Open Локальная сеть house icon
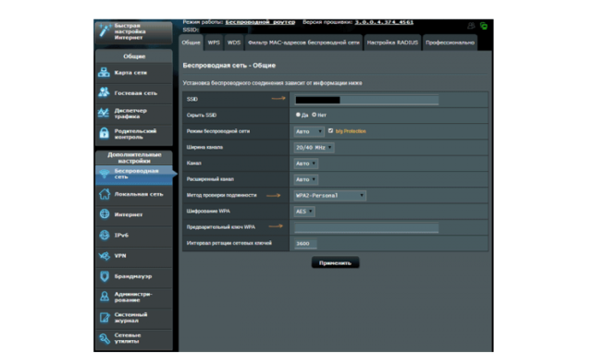The height and width of the screenshot is (364, 592). [x=105, y=194]
